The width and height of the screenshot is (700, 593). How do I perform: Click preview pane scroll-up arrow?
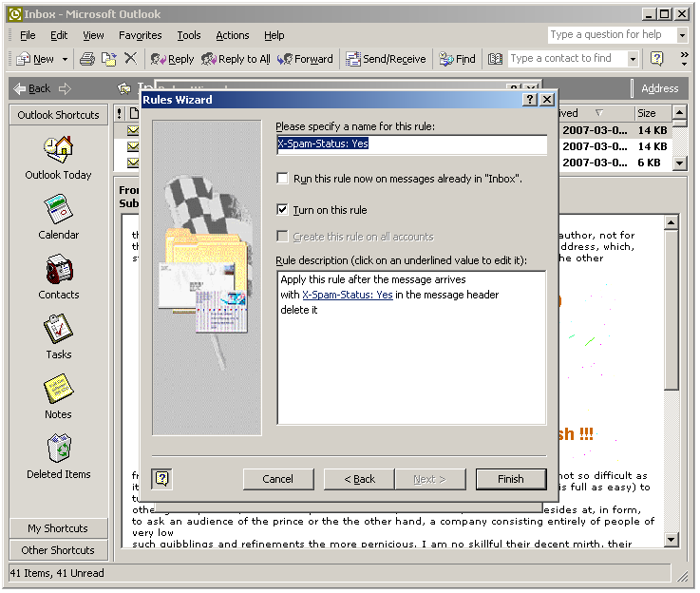[671, 222]
